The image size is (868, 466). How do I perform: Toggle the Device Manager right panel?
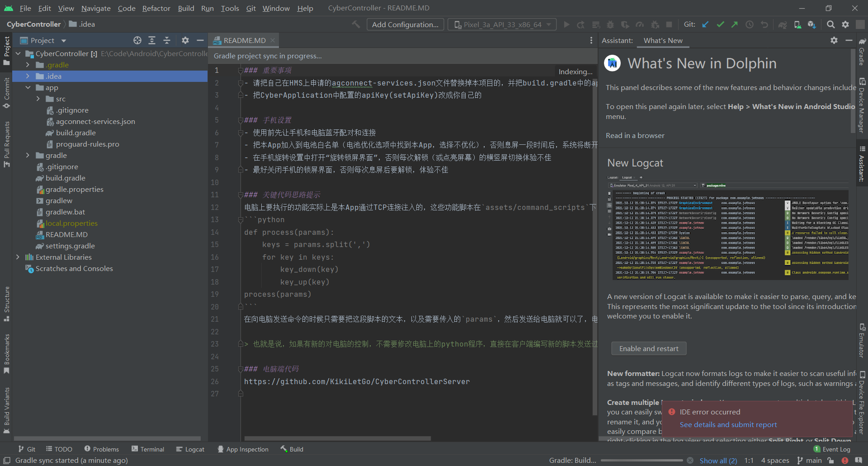pyautogui.click(x=862, y=105)
